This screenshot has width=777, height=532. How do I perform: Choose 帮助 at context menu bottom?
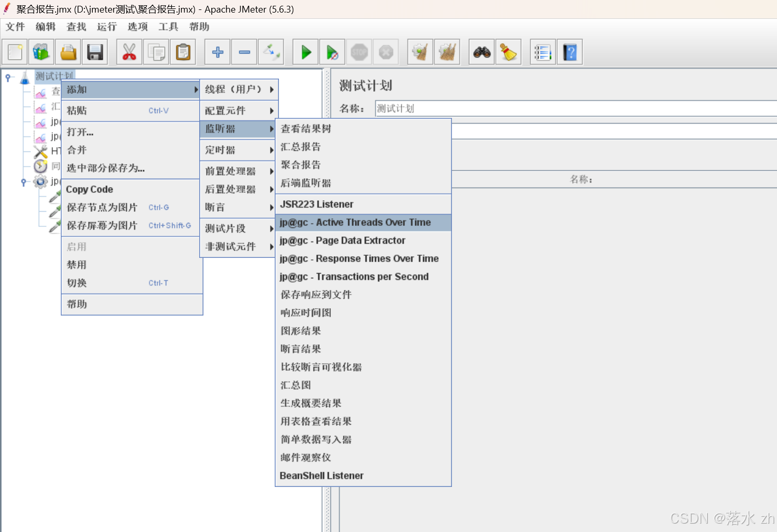point(132,304)
